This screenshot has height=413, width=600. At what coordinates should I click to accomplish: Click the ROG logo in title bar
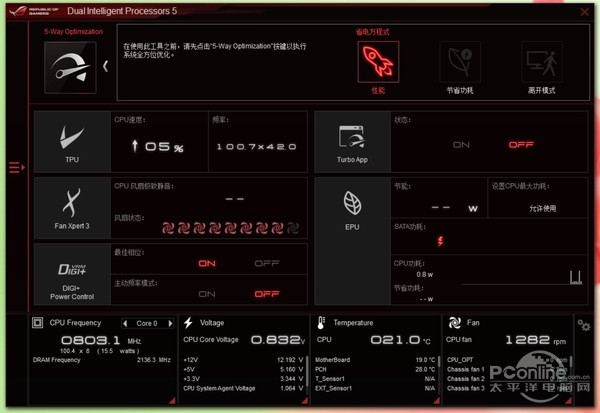34,11
